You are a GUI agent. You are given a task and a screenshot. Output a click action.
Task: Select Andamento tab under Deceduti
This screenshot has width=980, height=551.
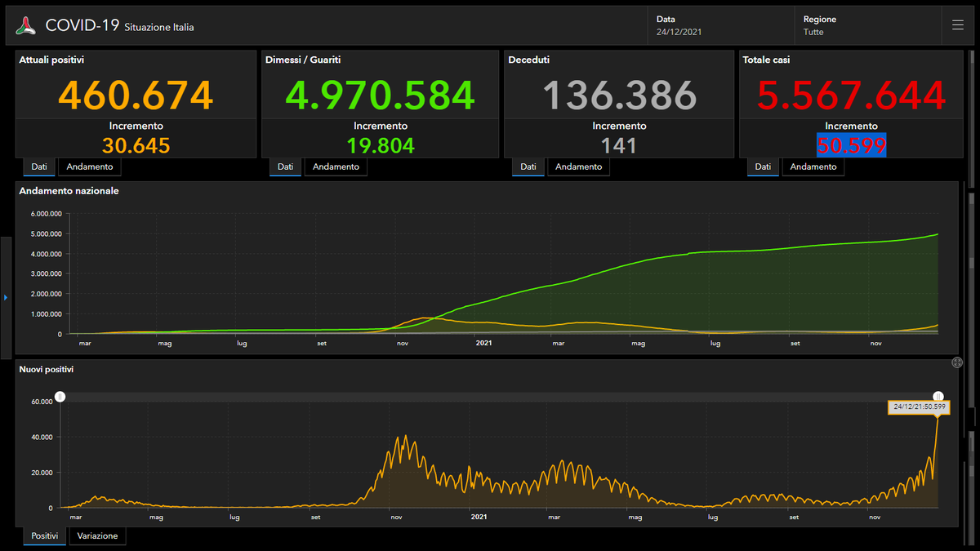coord(579,167)
